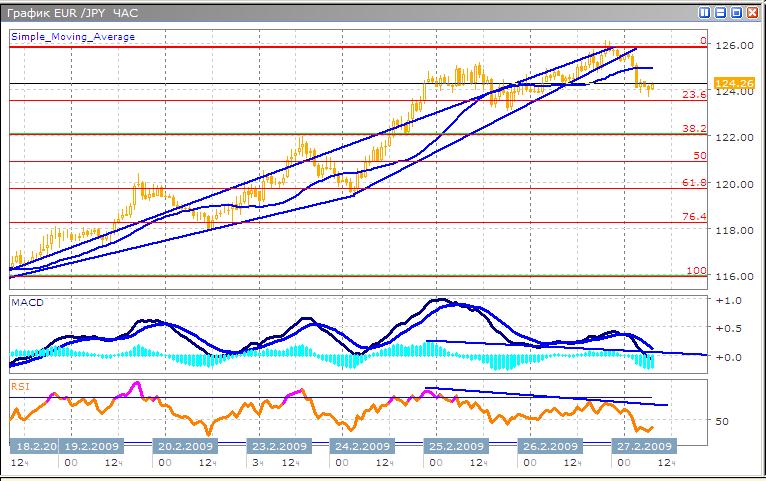Maximize the EUR/JPY chart window
766x481 pixels.
pos(736,13)
